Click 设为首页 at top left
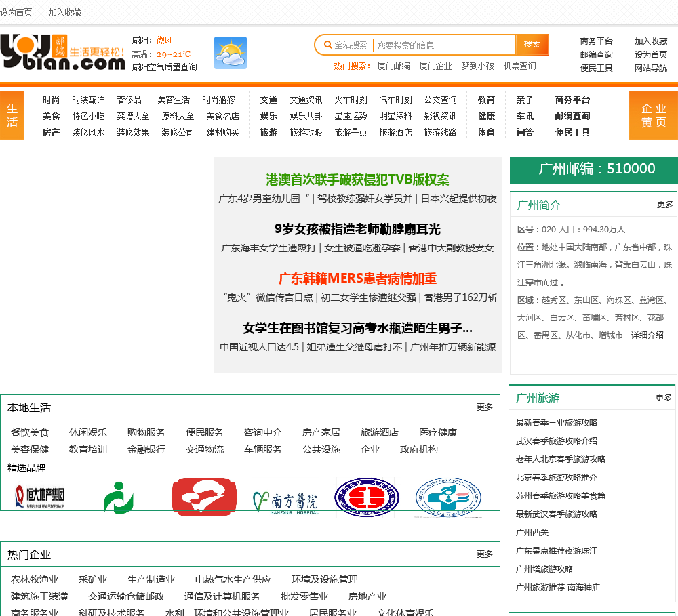Viewport: 678px width, 616px height. click(x=16, y=12)
